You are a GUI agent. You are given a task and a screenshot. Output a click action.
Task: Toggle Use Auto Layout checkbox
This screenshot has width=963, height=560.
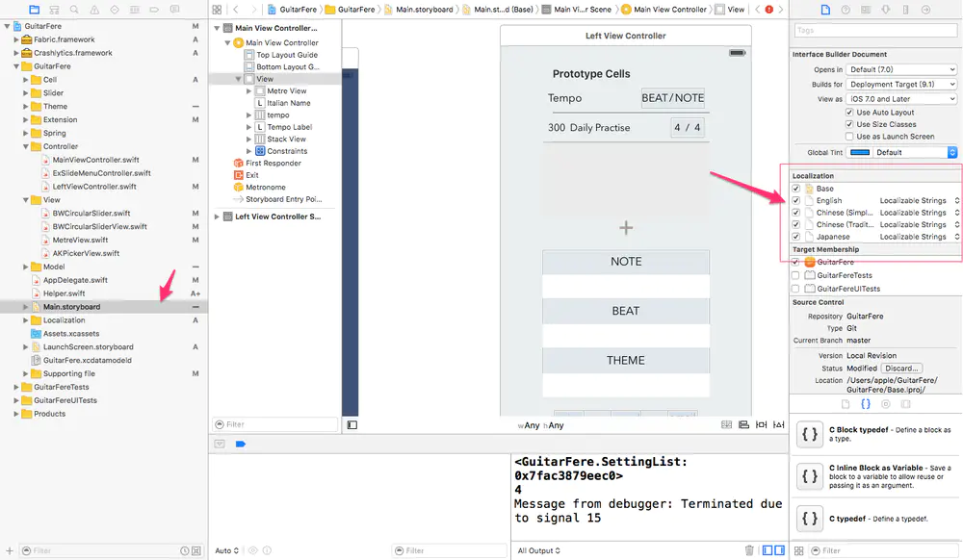pyautogui.click(x=848, y=113)
